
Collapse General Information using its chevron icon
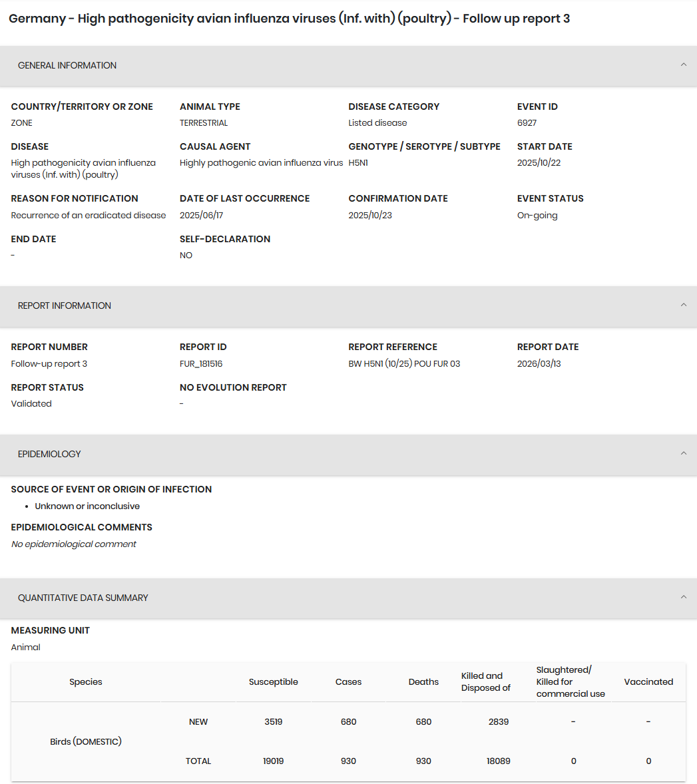(683, 65)
